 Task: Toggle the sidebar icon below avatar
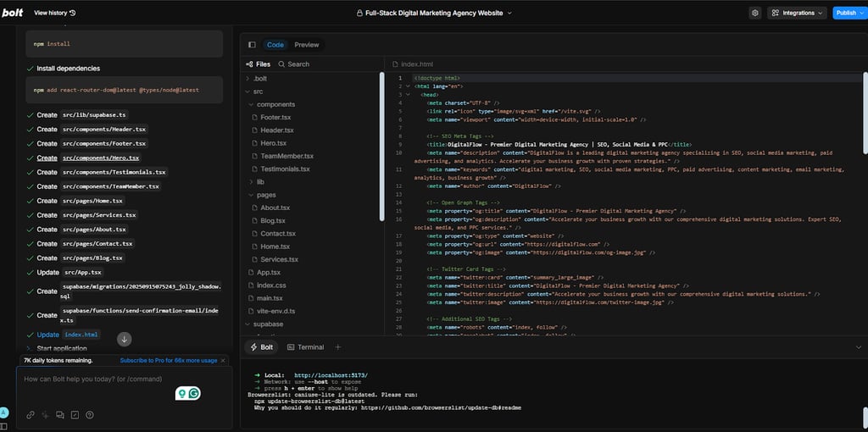pos(4,426)
